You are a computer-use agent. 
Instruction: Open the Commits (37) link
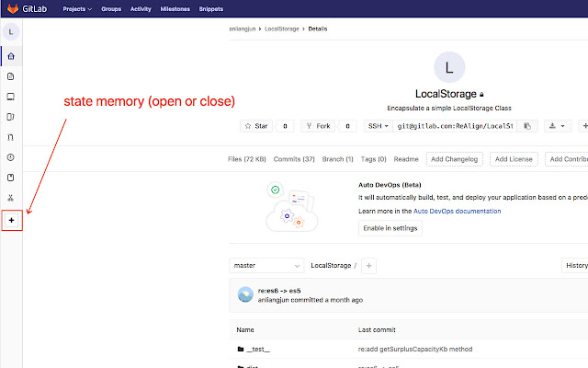pos(294,159)
